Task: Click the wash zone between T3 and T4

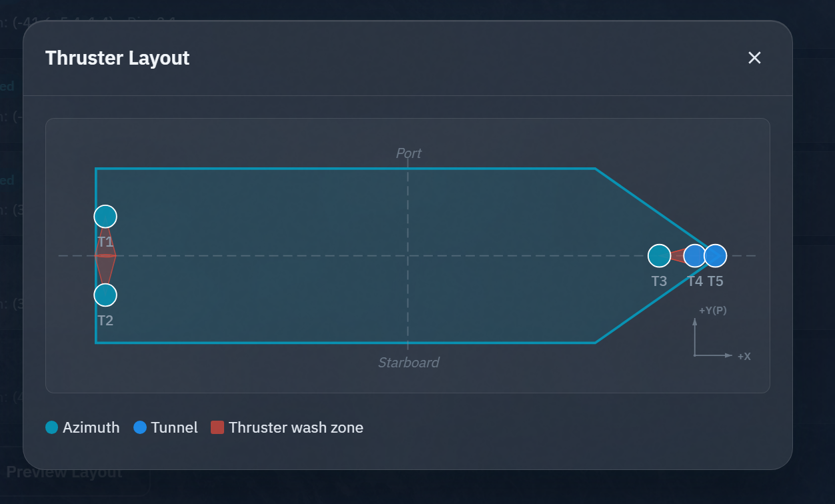Action: [677, 255]
